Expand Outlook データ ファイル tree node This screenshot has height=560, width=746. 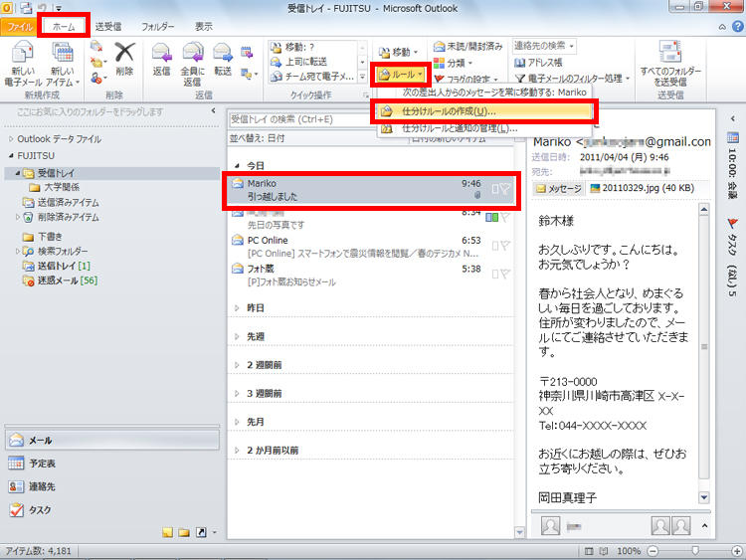[x=11, y=139]
